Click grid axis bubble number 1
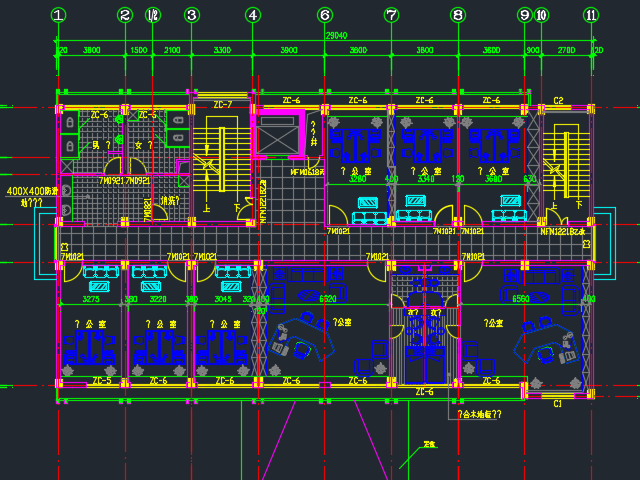The image size is (640, 480). [58, 15]
